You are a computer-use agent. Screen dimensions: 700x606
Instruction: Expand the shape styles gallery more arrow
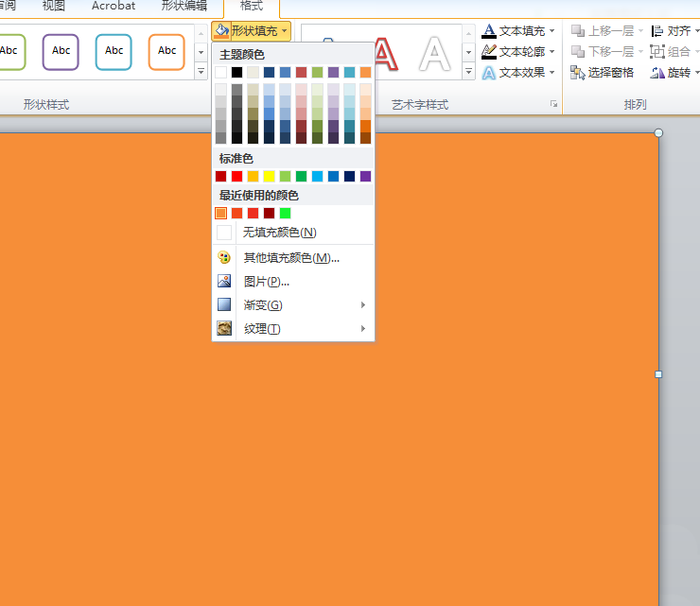[x=201, y=72]
